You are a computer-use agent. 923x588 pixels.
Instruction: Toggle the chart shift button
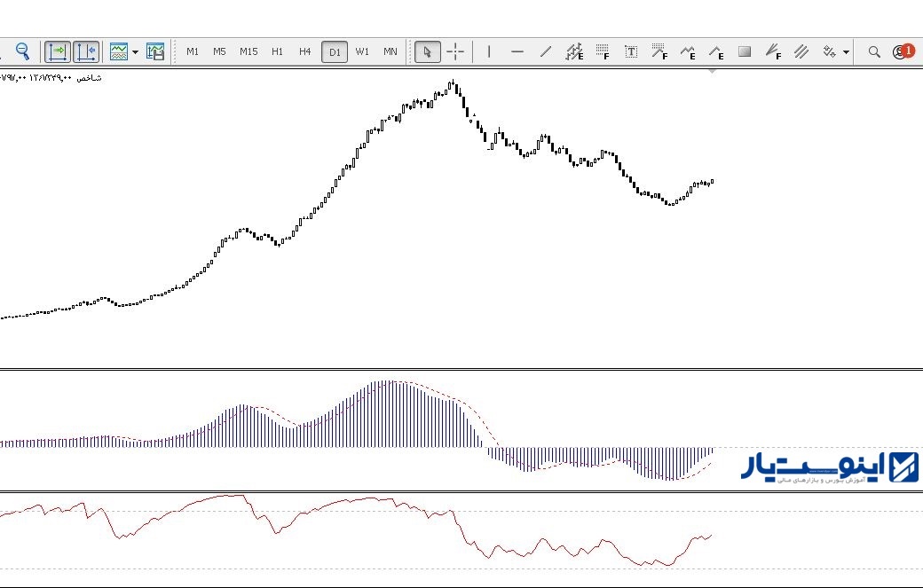coord(86,51)
